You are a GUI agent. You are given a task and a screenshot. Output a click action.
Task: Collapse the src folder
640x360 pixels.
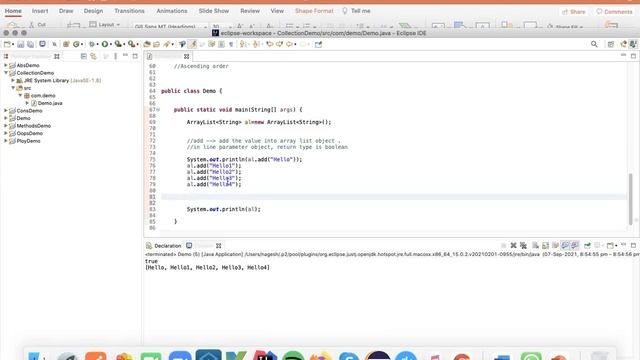point(13,88)
